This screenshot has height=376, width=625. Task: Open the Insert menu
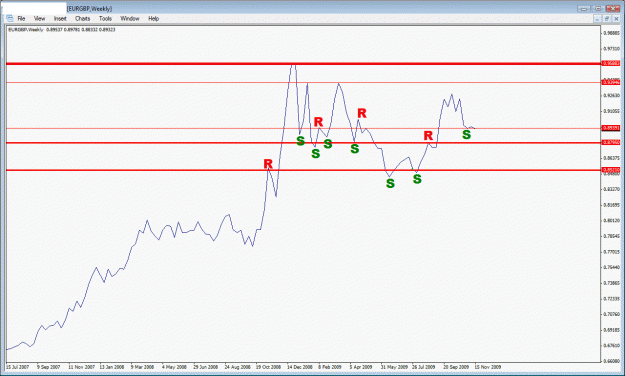pyautogui.click(x=60, y=18)
